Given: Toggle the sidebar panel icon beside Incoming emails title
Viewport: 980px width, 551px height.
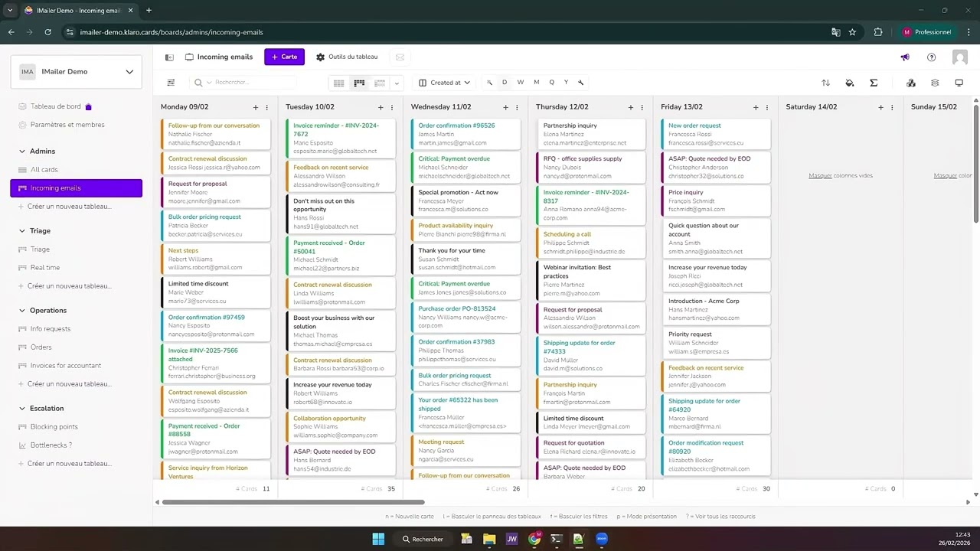Looking at the screenshot, I should tap(169, 57).
